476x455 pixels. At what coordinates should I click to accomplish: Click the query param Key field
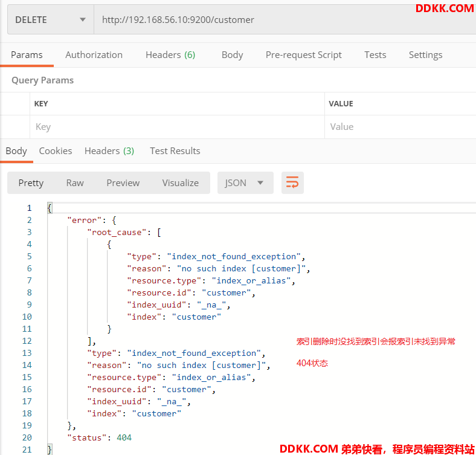(x=177, y=127)
